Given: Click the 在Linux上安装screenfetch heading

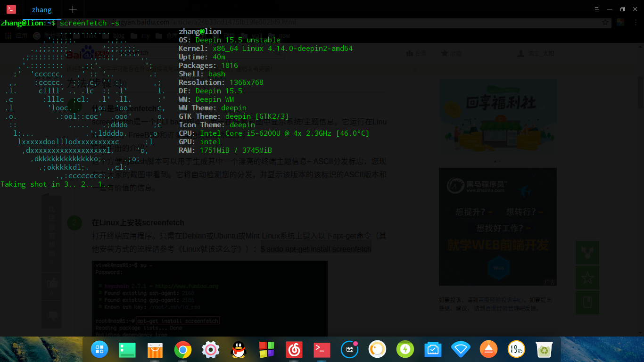Looking at the screenshot, I should (x=138, y=222).
